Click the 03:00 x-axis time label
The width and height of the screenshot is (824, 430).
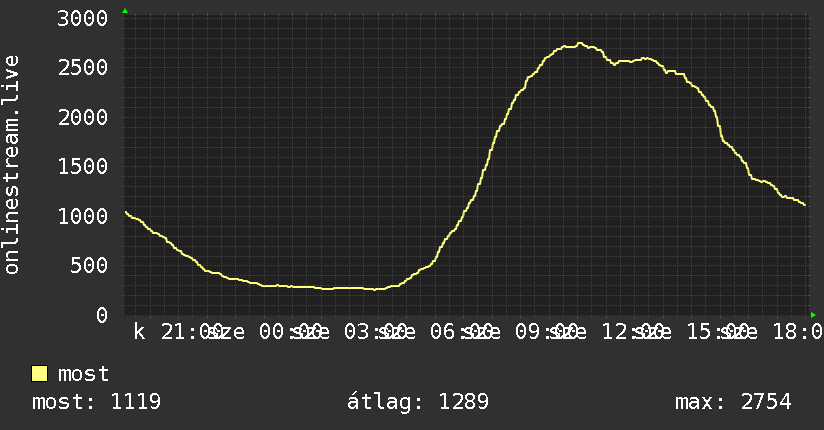(x=376, y=332)
